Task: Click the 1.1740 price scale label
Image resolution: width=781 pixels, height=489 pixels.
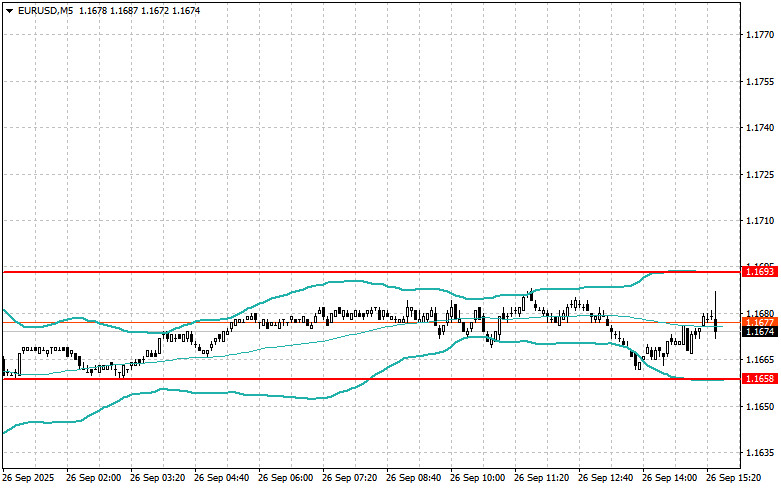Action: pos(760,128)
